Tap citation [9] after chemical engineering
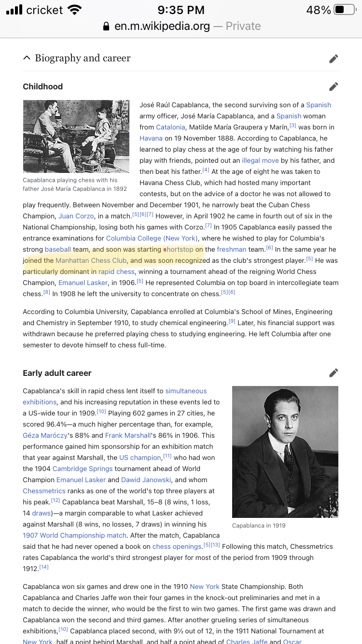Screen dimensions: 362x644 232,321
